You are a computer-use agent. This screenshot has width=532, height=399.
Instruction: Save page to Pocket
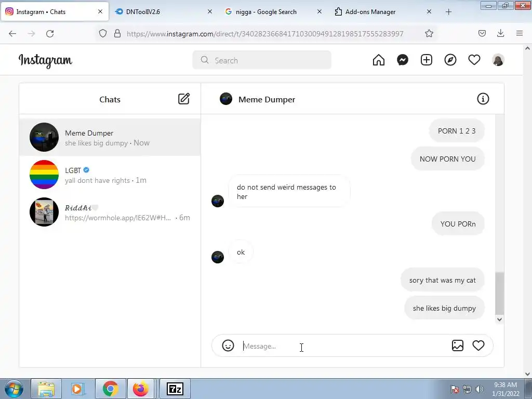click(482, 33)
